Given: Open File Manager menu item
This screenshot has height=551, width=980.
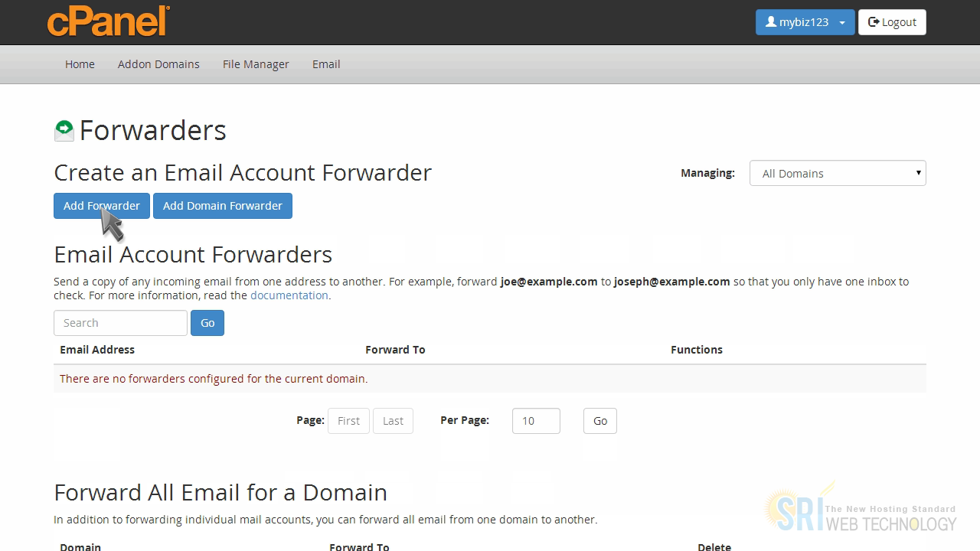Looking at the screenshot, I should pos(256,64).
